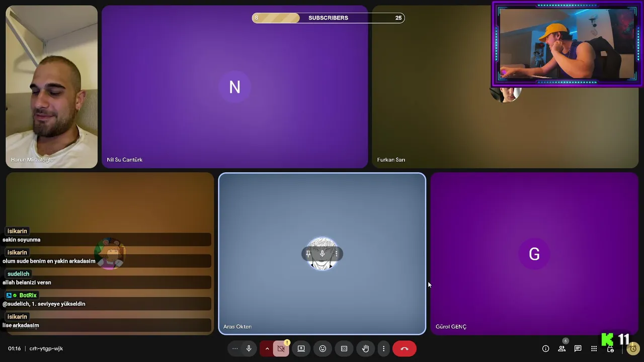
Task: Click chat message 'sakin soyunma'
Action: [x=21, y=240]
